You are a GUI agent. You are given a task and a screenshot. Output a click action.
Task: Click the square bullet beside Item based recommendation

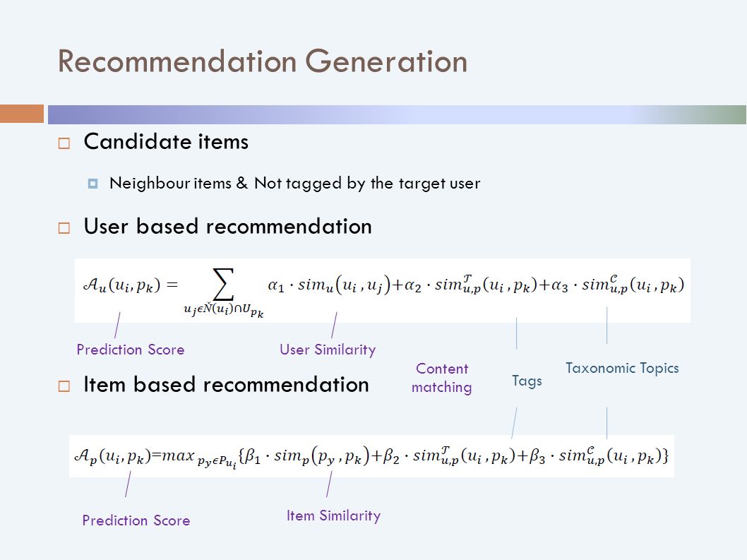pyautogui.click(x=64, y=386)
